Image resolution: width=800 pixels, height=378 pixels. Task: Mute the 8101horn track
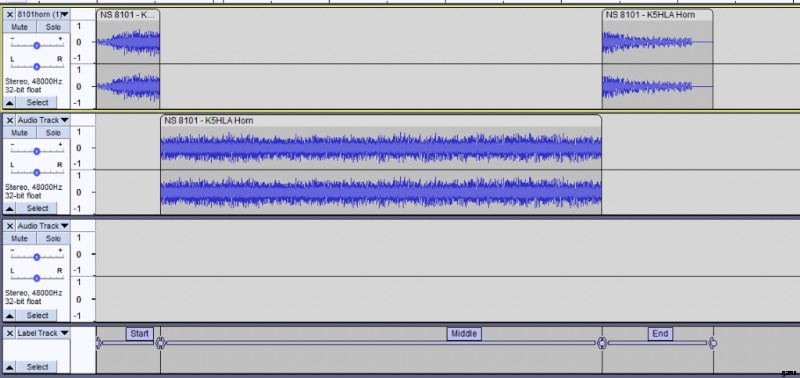point(19,27)
